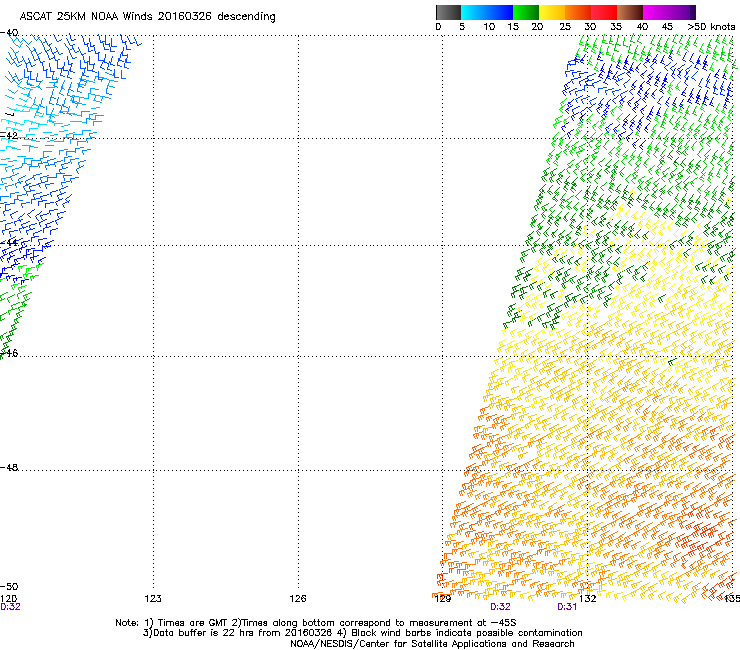Click the legend label '20'

(537, 27)
